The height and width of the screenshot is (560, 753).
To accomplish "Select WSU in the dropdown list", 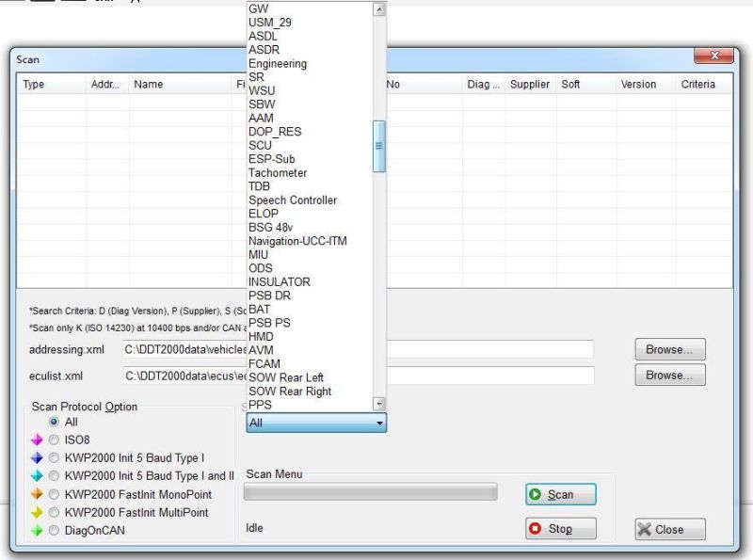I will point(310,90).
